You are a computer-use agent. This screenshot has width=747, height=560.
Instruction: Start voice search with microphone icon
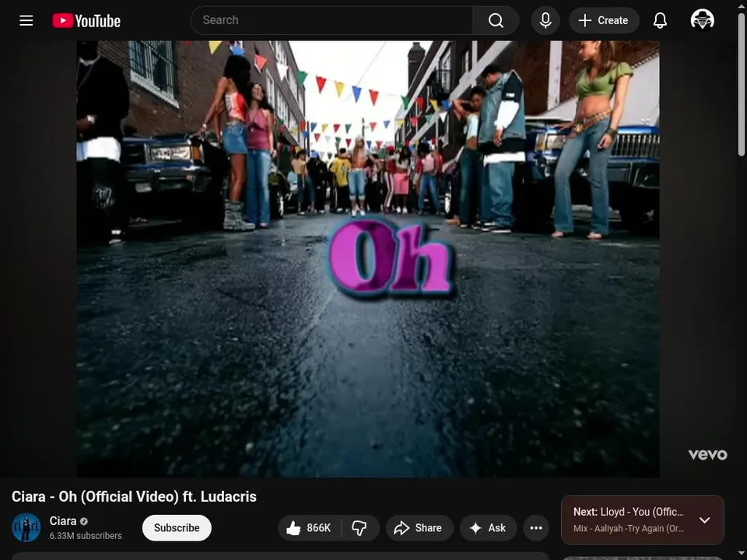click(x=545, y=20)
